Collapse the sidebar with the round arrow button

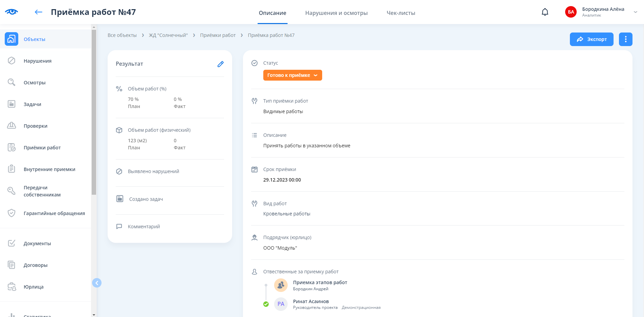(97, 283)
